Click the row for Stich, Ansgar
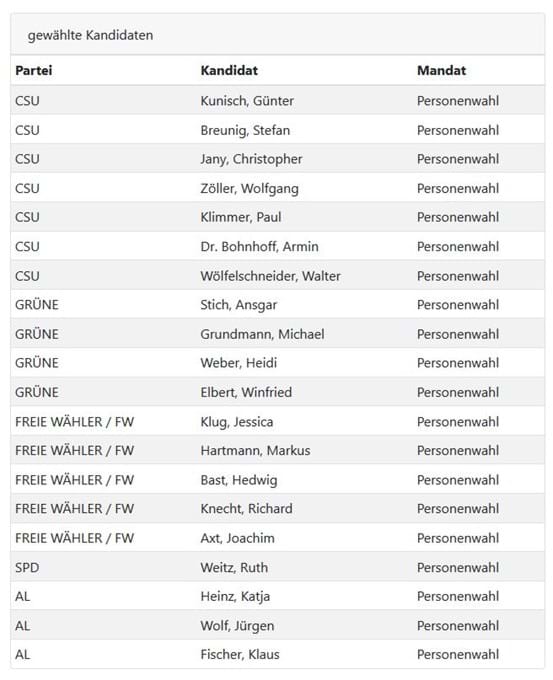553x680 pixels. point(278,304)
